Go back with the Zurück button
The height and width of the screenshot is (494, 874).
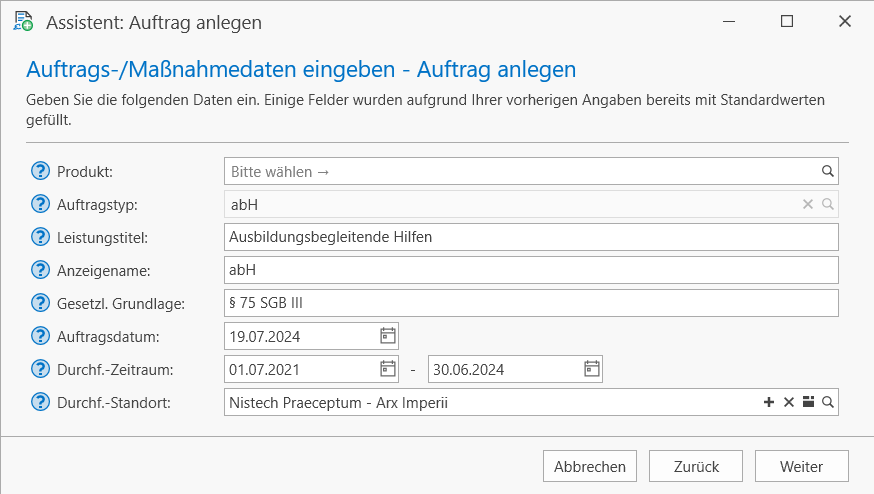(696, 466)
